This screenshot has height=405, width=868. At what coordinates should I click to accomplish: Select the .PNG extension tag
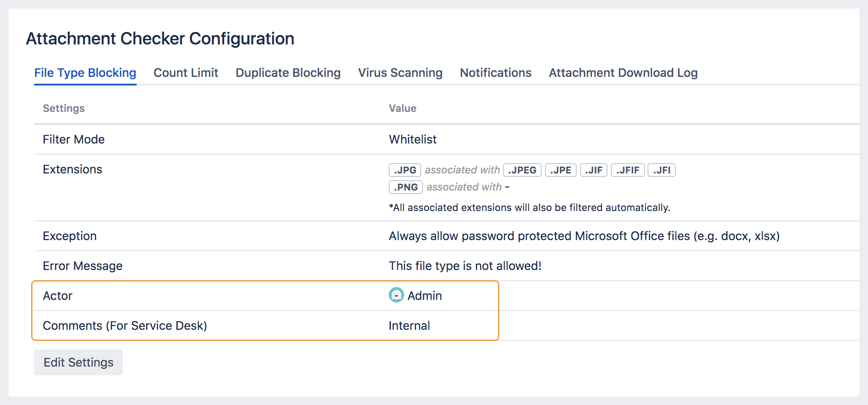[x=405, y=187]
